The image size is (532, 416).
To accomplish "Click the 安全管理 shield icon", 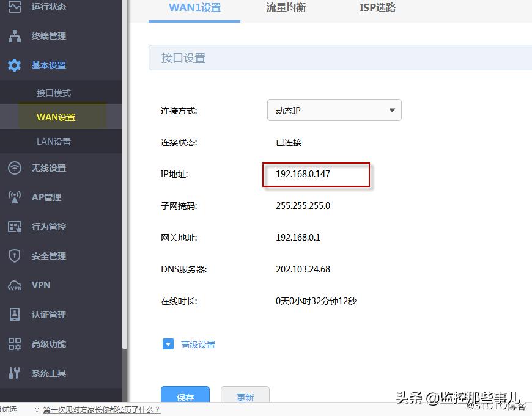I will pos(15,256).
